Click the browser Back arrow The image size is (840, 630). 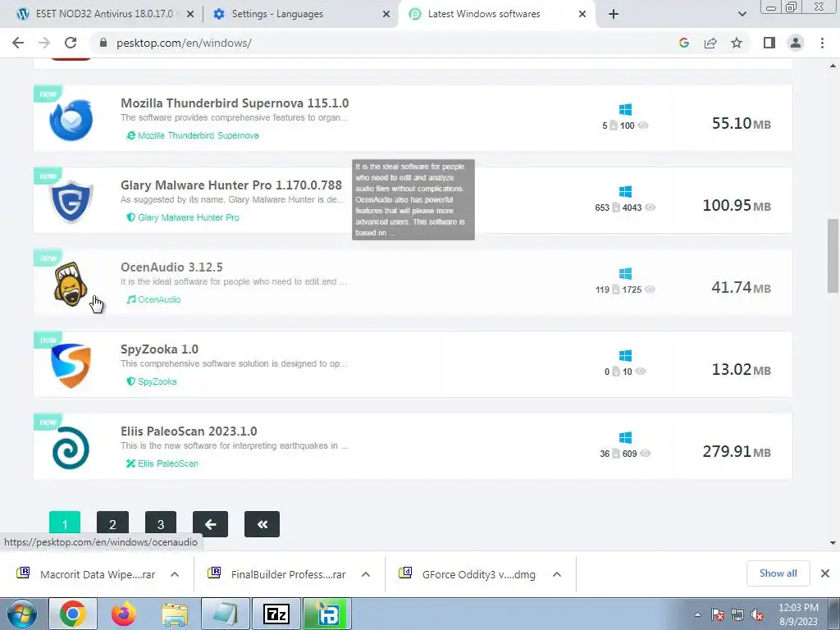tap(18, 43)
